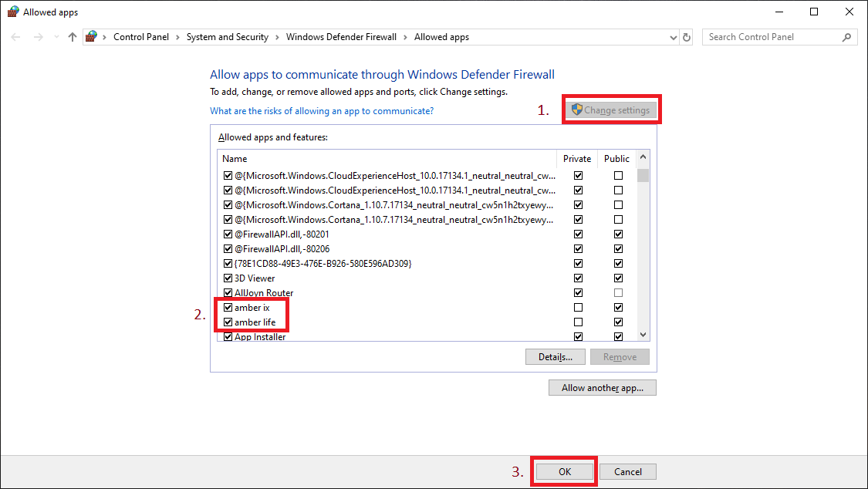Image resolution: width=868 pixels, height=489 pixels.
Task: Click the Remove button
Action: 620,357
